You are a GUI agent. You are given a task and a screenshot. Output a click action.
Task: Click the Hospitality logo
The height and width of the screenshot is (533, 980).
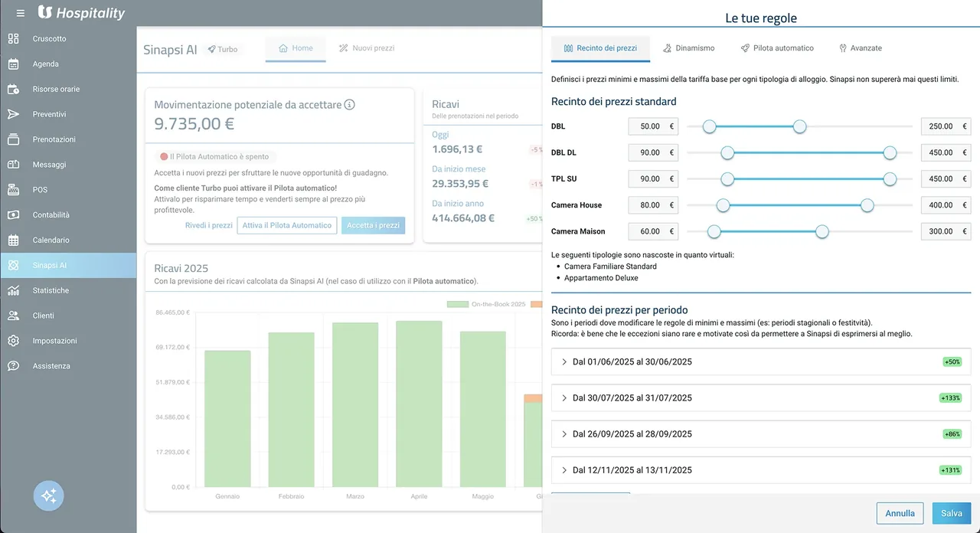point(80,13)
